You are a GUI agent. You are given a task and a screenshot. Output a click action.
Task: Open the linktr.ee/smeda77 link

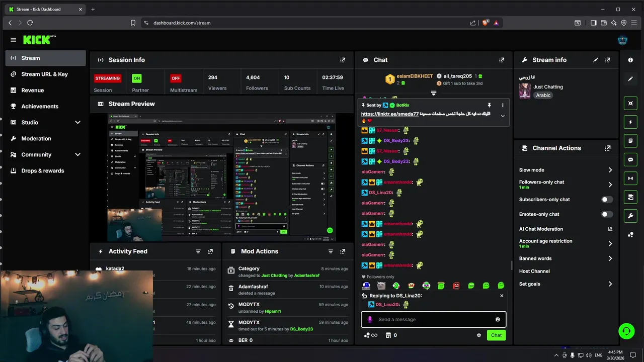(389, 114)
